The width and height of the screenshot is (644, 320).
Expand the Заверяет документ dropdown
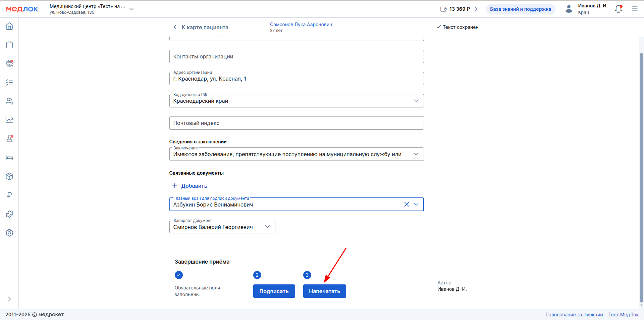[x=267, y=227]
